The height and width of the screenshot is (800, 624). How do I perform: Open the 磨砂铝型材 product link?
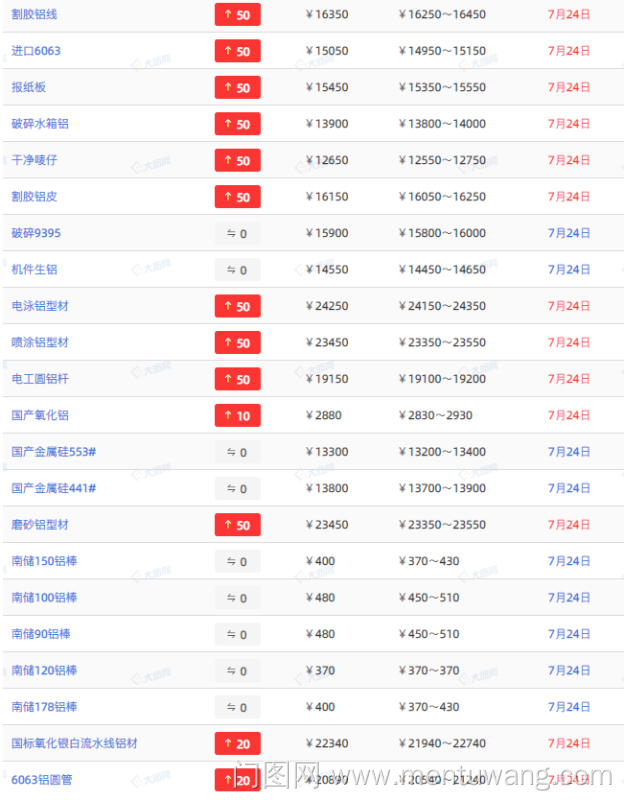coord(40,525)
